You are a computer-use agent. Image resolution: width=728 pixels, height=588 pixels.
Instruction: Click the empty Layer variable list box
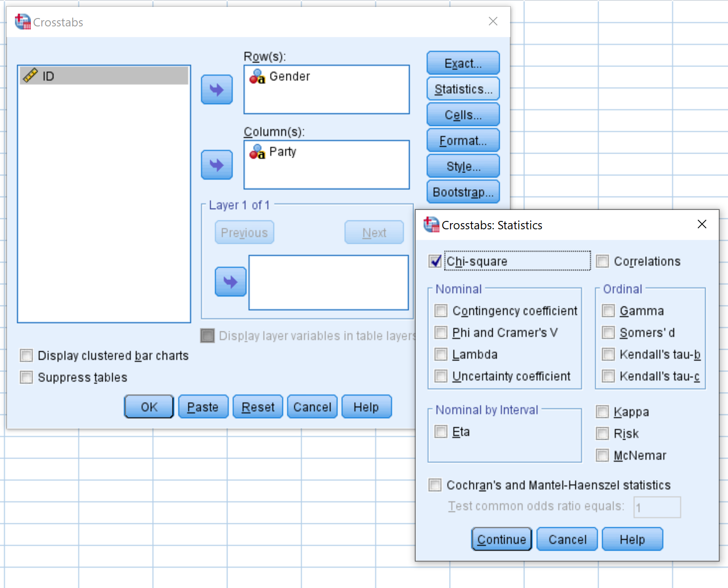pyautogui.click(x=329, y=283)
